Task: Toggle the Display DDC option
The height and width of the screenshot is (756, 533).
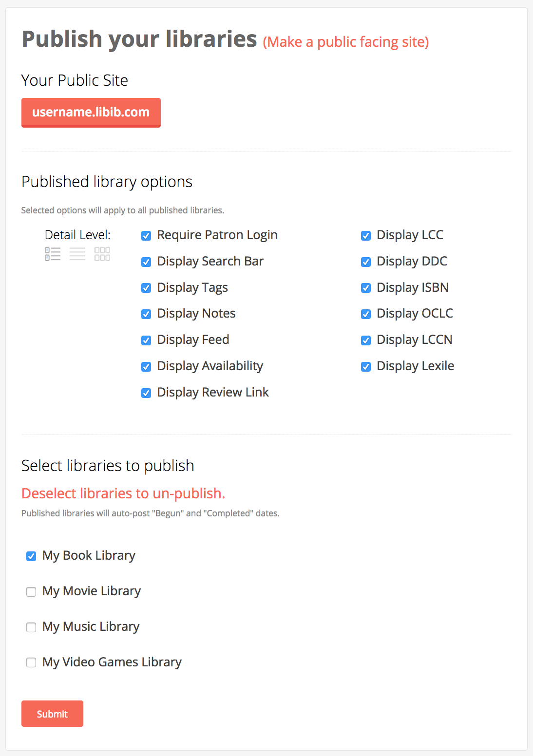Action: (x=366, y=262)
